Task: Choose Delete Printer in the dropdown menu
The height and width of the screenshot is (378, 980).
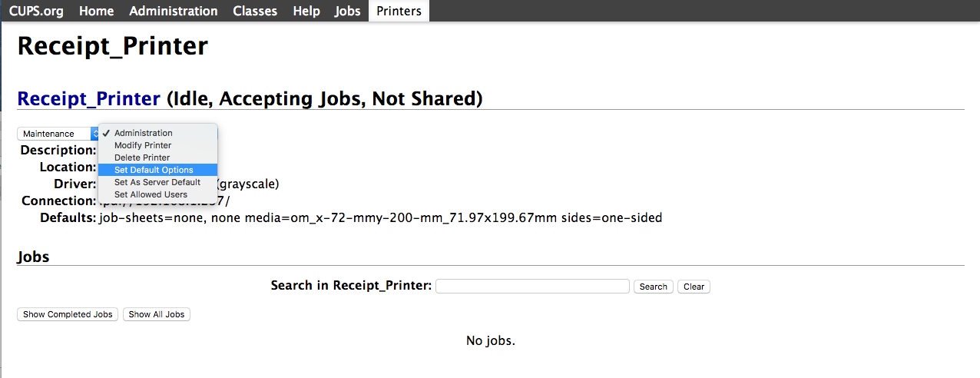Action: click(142, 157)
